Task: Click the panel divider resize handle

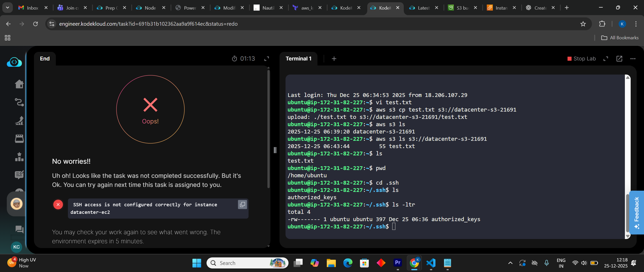Action: (x=275, y=150)
